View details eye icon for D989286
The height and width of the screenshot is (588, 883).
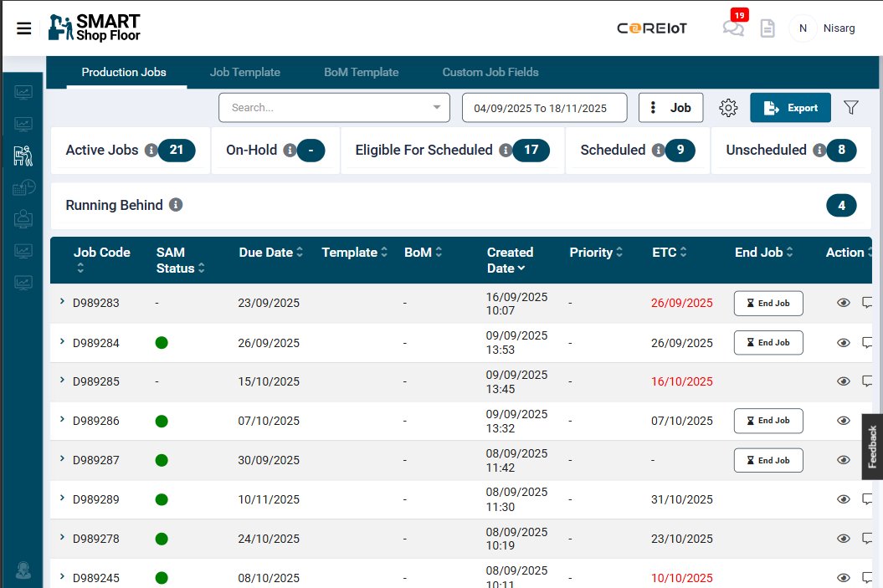[844, 421]
